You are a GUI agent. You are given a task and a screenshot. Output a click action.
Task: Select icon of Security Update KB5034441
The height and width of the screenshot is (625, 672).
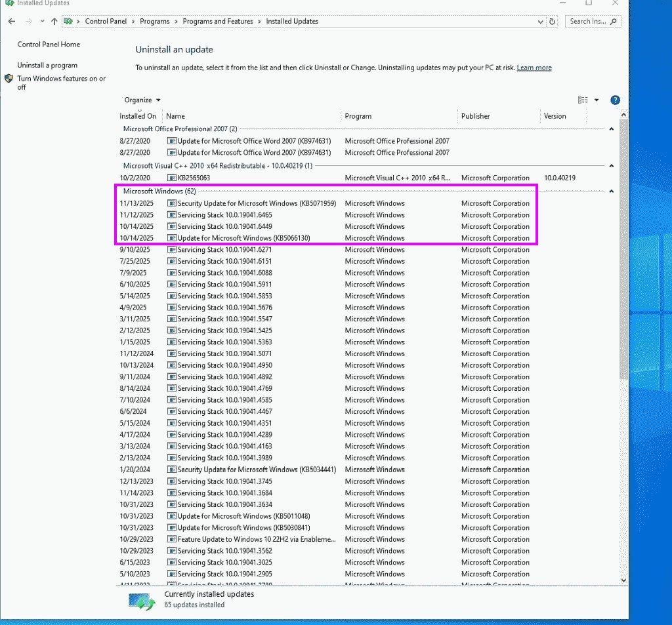[x=172, y=470]
